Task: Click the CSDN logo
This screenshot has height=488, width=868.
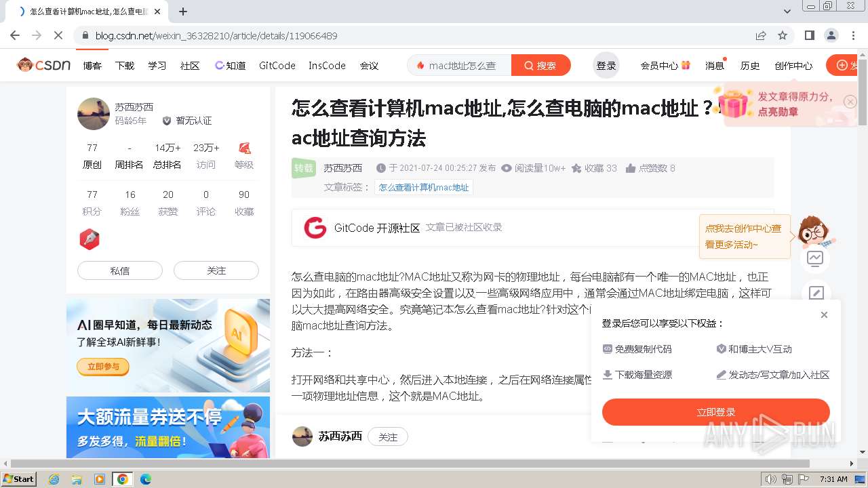Action: click(44, 65)
